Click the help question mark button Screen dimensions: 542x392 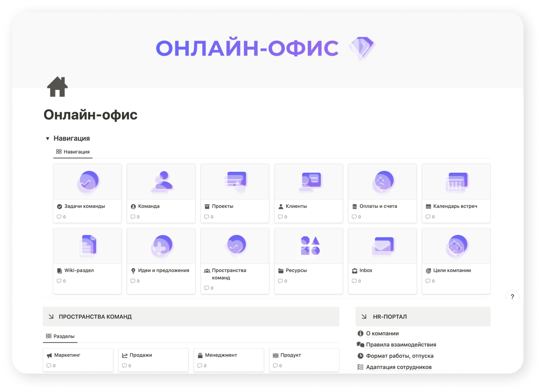pos(512,296)
